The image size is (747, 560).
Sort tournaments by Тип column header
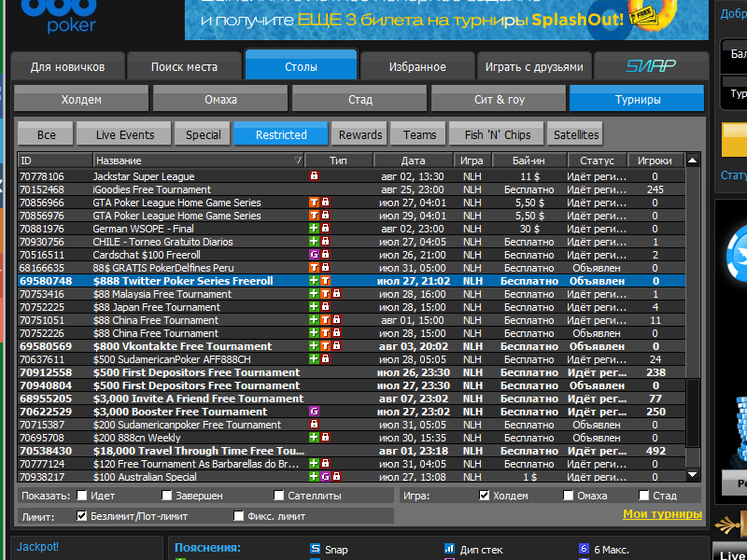click(338, 161)
